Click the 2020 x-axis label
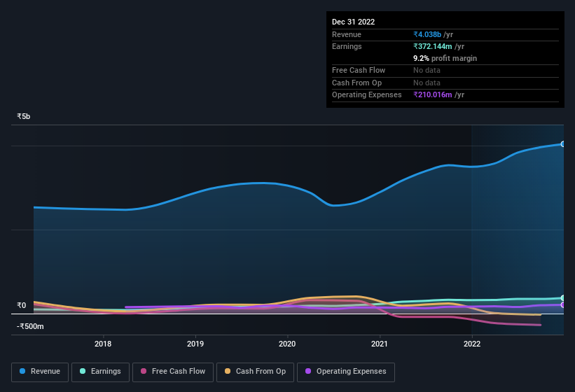Image resolution: width=575 pixels, height=392 pixels. click(287, 344)
